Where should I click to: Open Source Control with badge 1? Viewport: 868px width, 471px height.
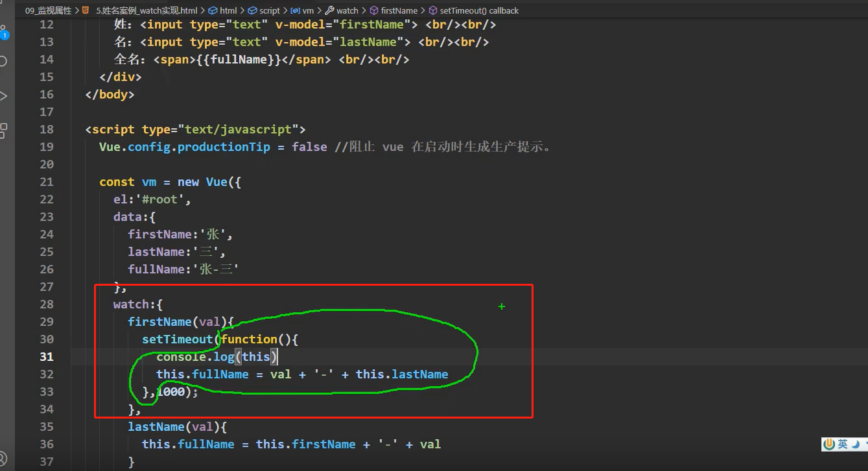point(3,32)
